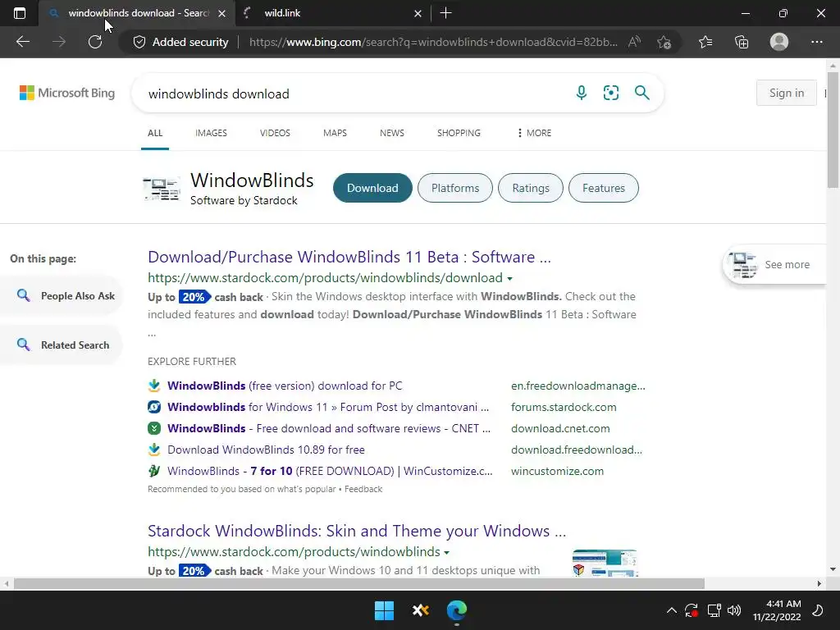Expand the MORE search categories menu
Viewport: 840px width, 630px height.
[x=534, y=133]
